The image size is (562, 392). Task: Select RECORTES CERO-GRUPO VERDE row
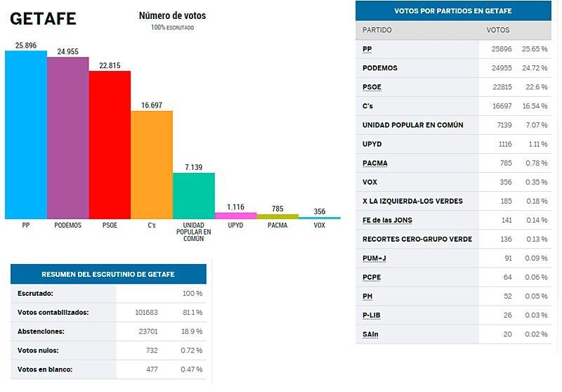(x=453, y=239)
